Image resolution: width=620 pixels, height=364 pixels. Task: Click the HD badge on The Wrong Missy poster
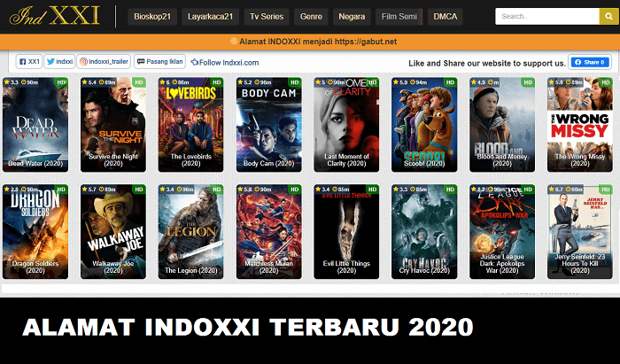pyautogui.click(x=605, y=82)
